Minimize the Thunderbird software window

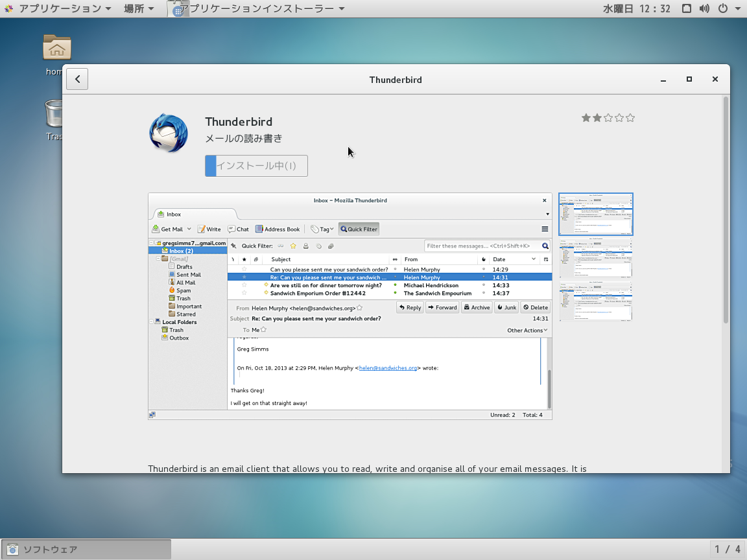663,80
